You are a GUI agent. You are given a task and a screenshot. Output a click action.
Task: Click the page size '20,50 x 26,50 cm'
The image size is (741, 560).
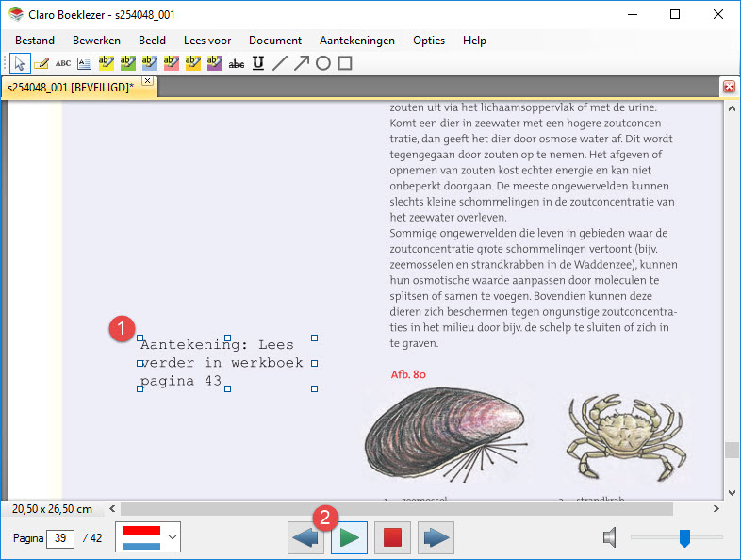click(52, 509)
